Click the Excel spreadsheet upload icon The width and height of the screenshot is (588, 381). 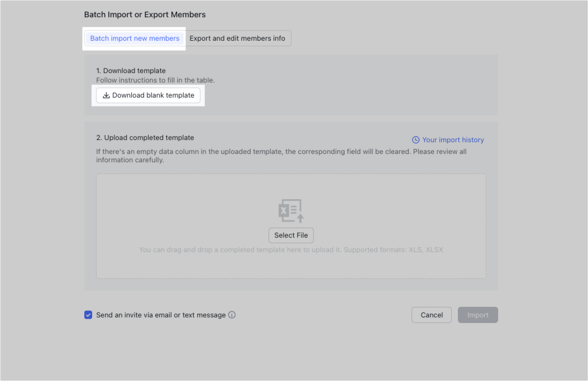pyautogui.click(x=291, y=210)
